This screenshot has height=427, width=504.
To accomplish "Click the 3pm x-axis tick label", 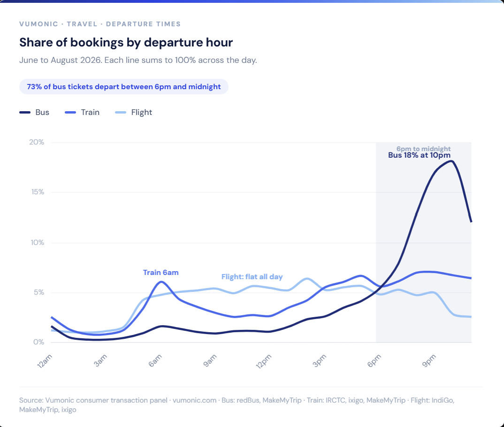I will [x=320, y=361].
